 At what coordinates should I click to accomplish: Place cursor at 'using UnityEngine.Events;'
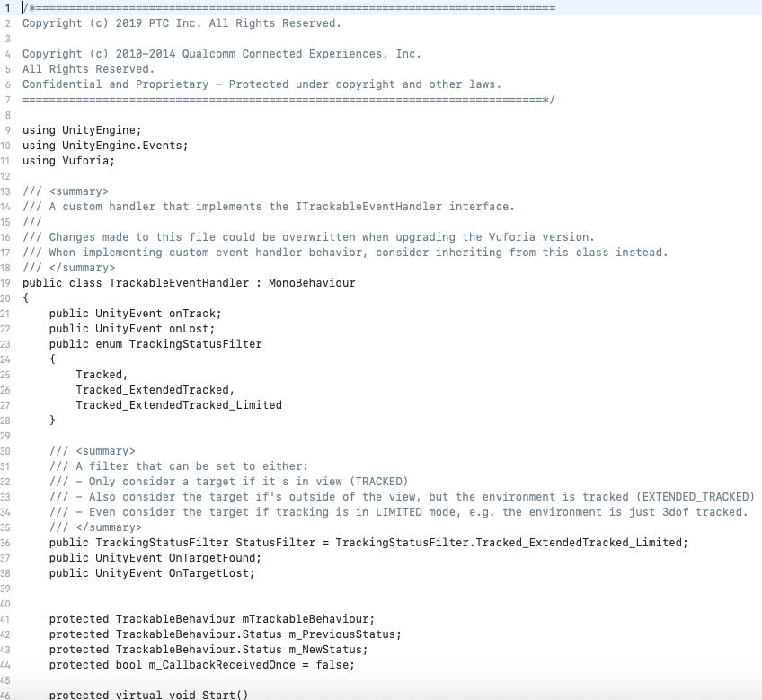tap(105, 146)
